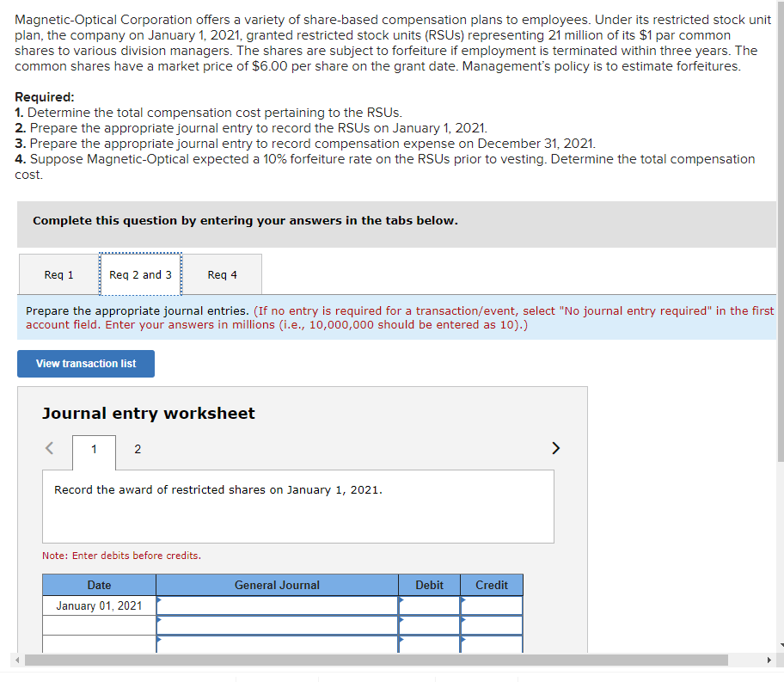Click the View transaction list button
The height and width of the screenshot is (682, 784).
(86, 363)
